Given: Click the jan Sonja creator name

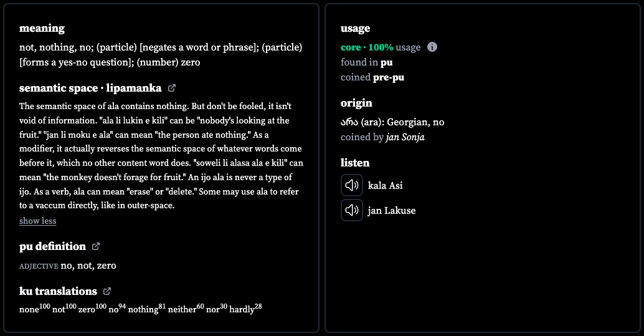Looking at the screenshot, I should pos(405,137).
